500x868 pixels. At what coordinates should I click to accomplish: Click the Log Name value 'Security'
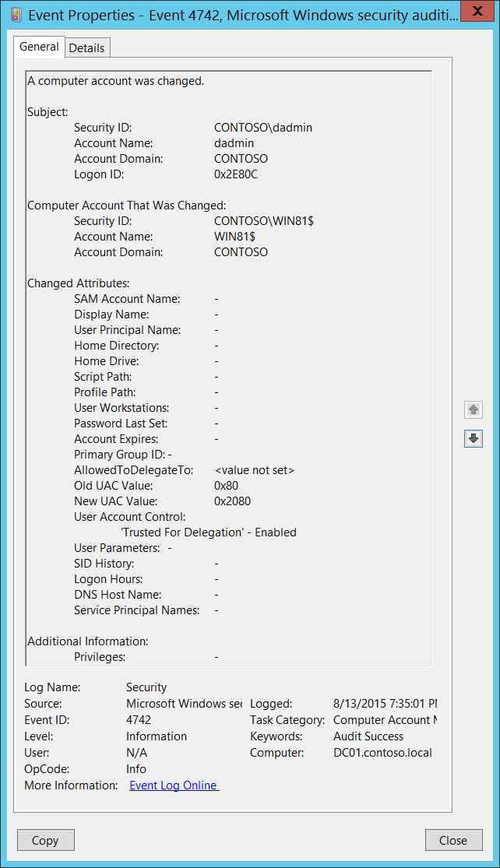pyautogui.click(x=146, y=687)
